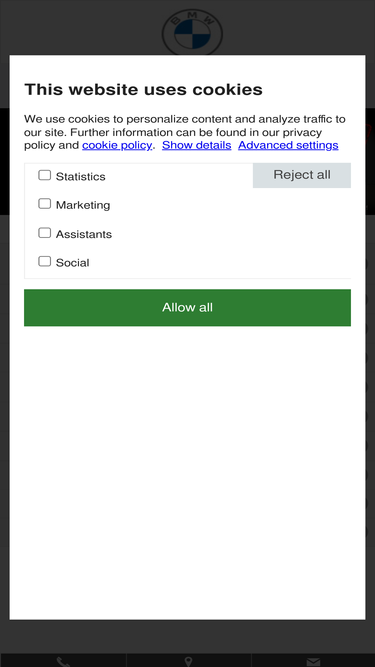375x667 pixels.
Task: Open Advanced settings link
Action: coord(288,145)
